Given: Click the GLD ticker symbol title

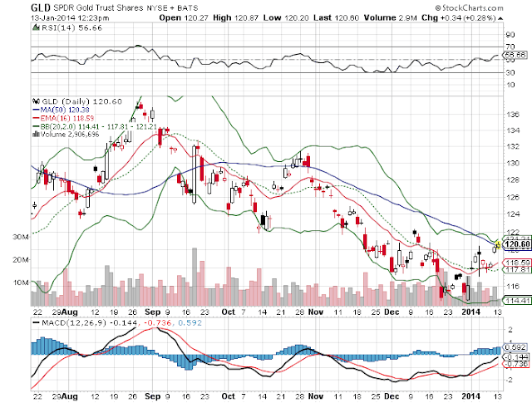Looking at the screenshot, I should 41,7.
